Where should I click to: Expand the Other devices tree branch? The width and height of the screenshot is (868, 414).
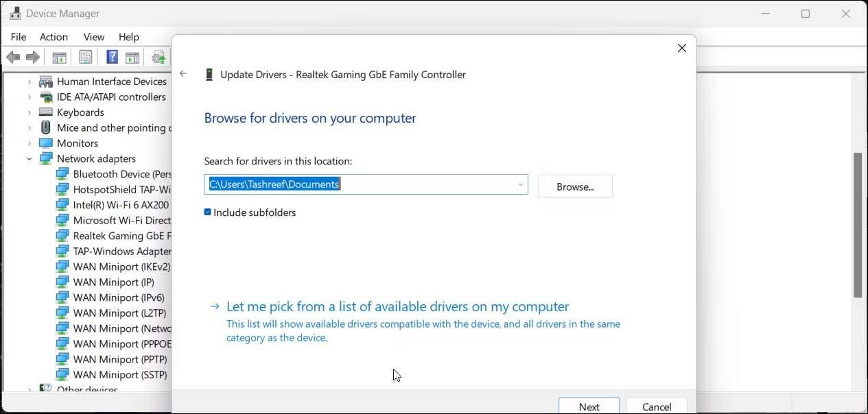29,389
